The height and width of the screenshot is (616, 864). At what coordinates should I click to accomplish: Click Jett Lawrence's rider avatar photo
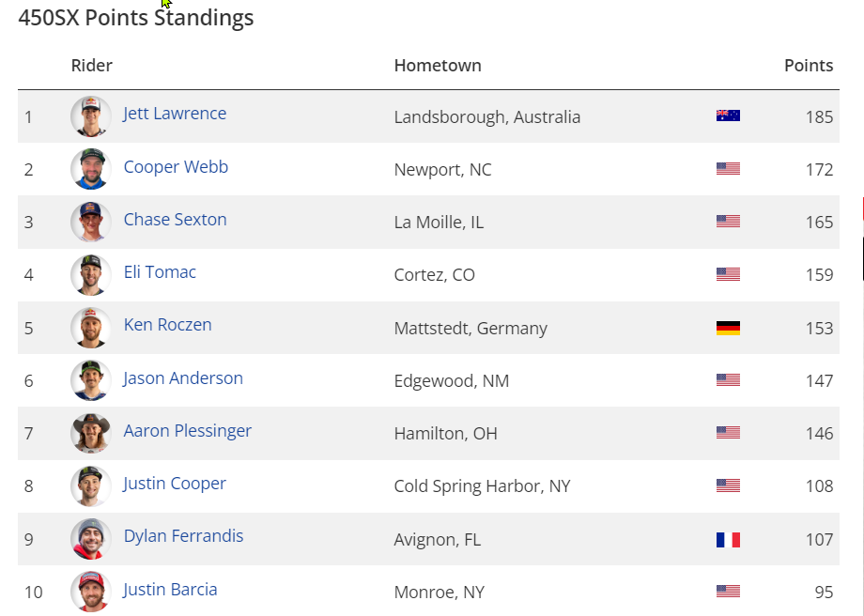pyautogui.click(x=91, y=116)
